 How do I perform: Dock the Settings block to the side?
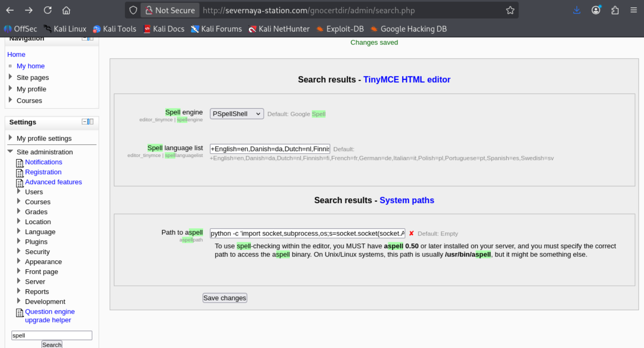pyautogui.click(x=90, y=122)
